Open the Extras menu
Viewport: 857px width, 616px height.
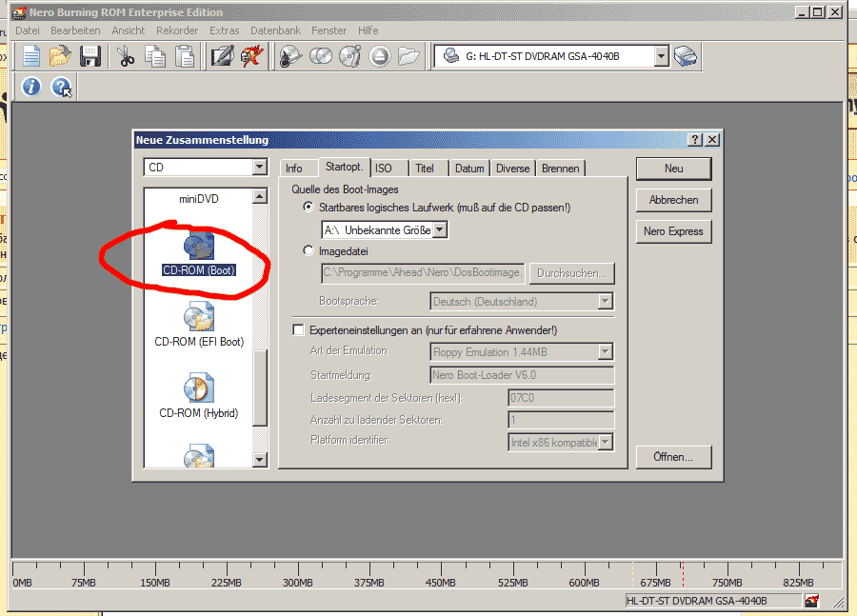point(224,30)
